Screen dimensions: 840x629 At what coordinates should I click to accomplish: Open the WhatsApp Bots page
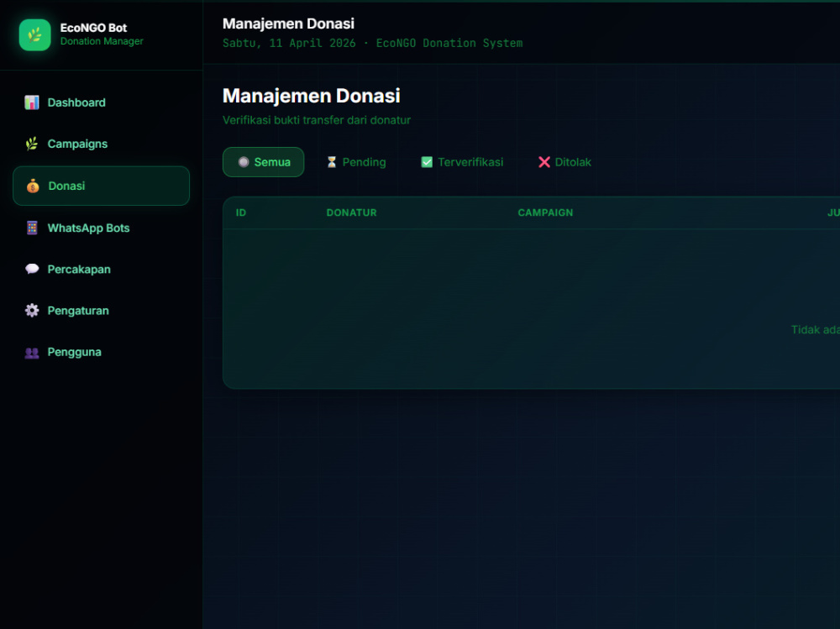pyautogui.click(x=102, y=228)
